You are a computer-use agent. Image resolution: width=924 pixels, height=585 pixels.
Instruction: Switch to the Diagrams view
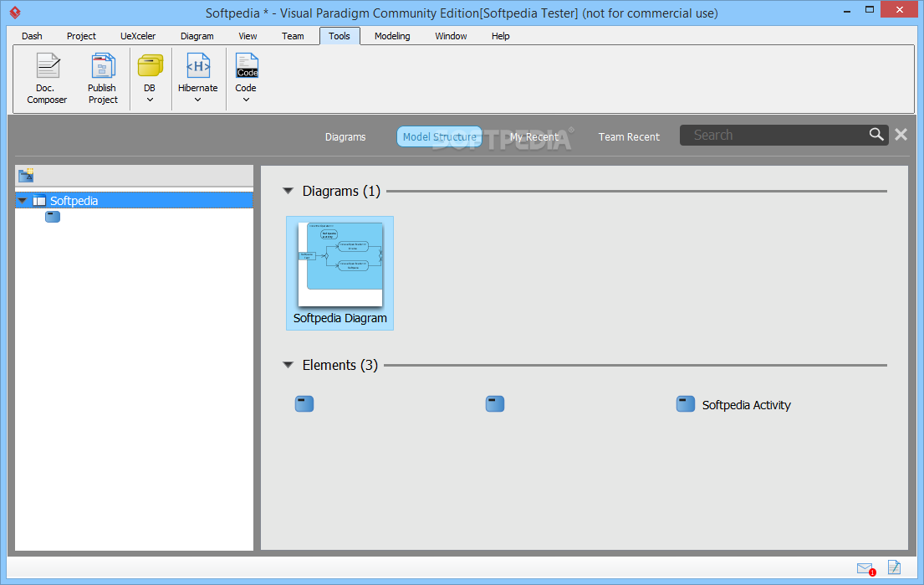point(345,136)
